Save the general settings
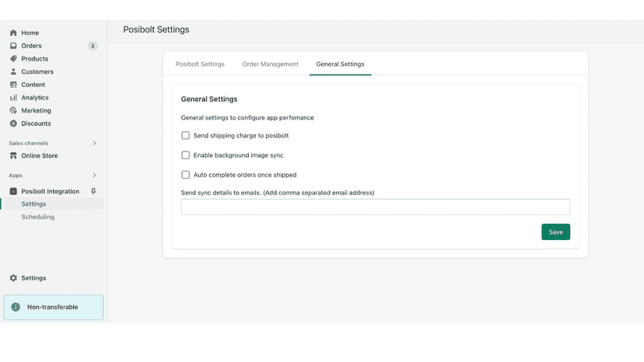644x362 pixels. click(555, 232)
